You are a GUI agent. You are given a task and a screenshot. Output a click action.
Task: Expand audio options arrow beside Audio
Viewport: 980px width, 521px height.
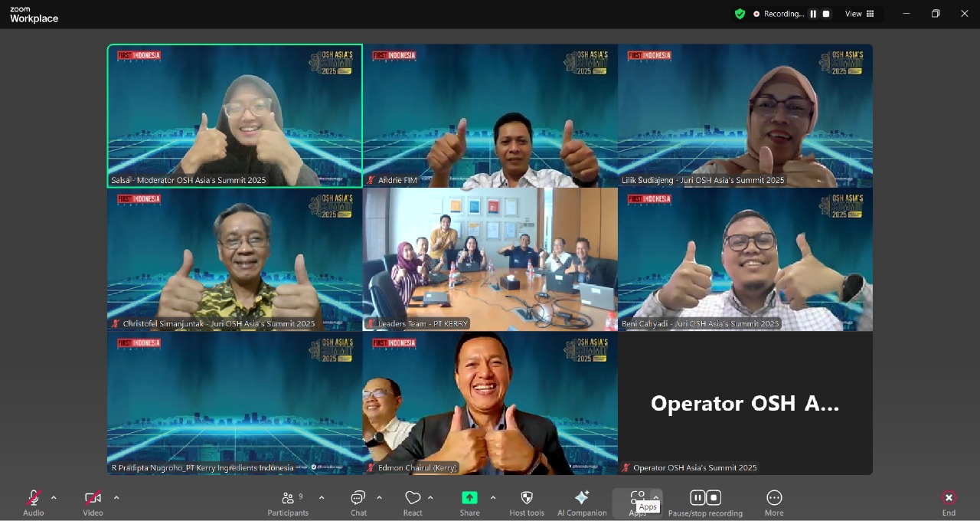pos(54,498)
